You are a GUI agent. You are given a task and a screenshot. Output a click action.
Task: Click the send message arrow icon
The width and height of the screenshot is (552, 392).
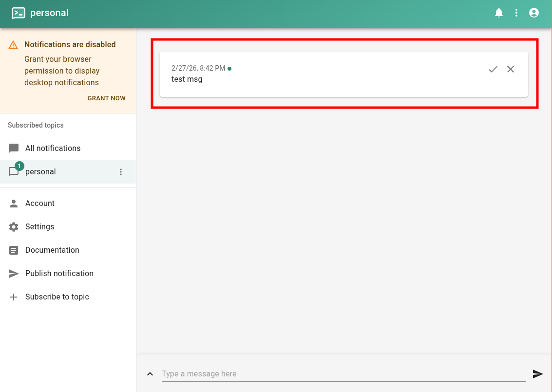point(537,374)
